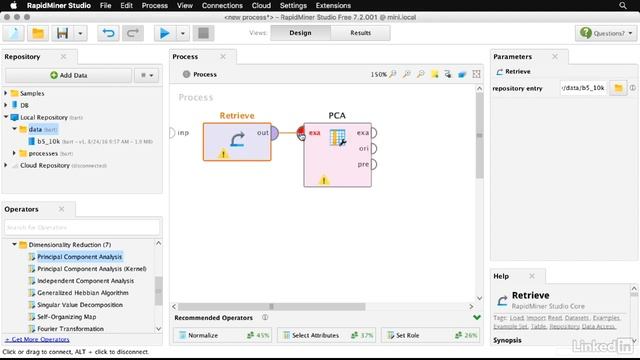Run the process with play button
The width and height of the screenshot is (640, 360).
(165, 33)
